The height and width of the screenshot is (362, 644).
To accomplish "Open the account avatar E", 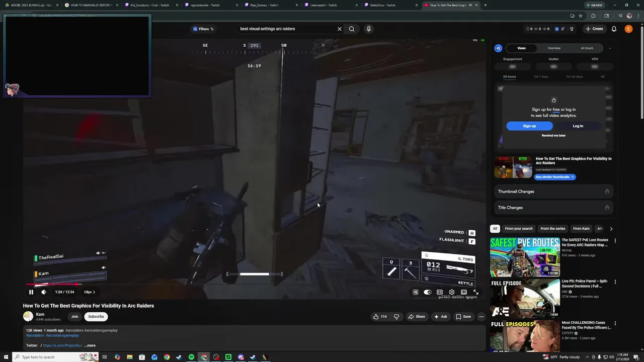I will (628, 29).
